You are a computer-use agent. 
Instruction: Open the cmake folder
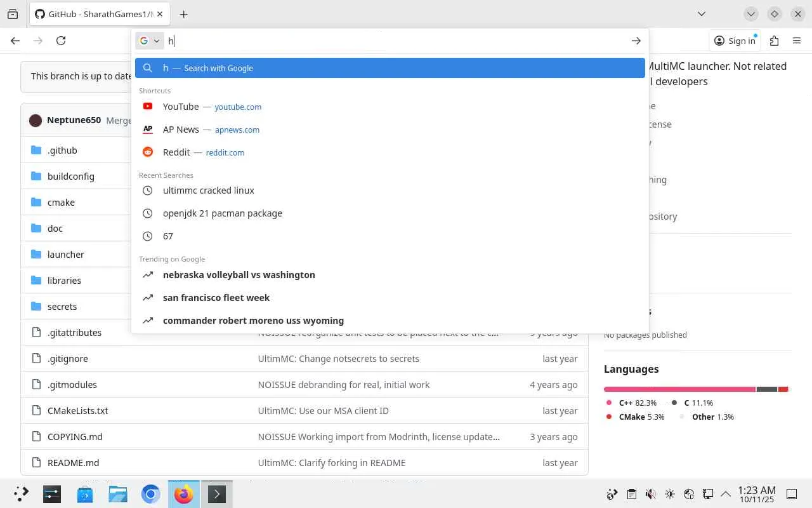pyautogui.click(x=61, y=203)
